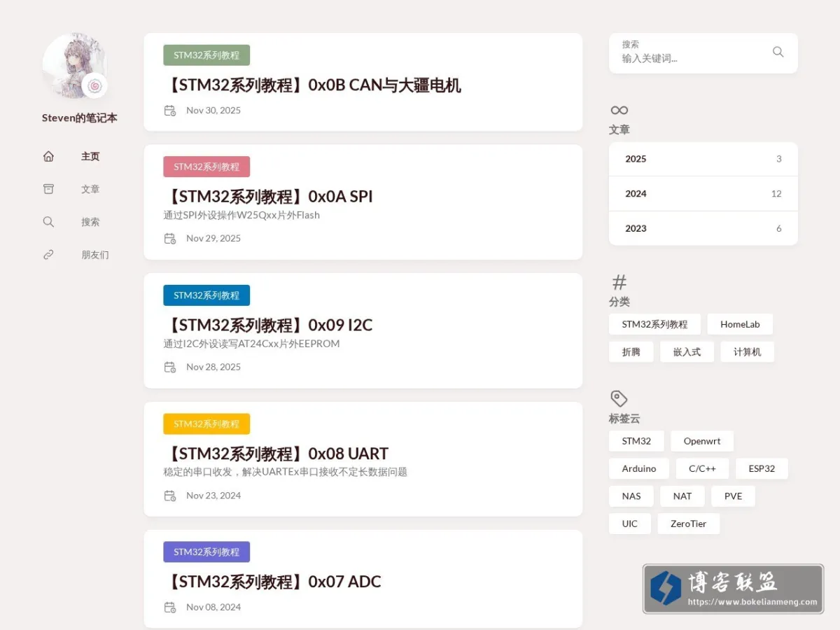Image resolution: width=840 pixels, height=630 pixels.
Task: Click the spiral emoji badge on avatar
Action: pyautogui.click(x=95, y=86)
